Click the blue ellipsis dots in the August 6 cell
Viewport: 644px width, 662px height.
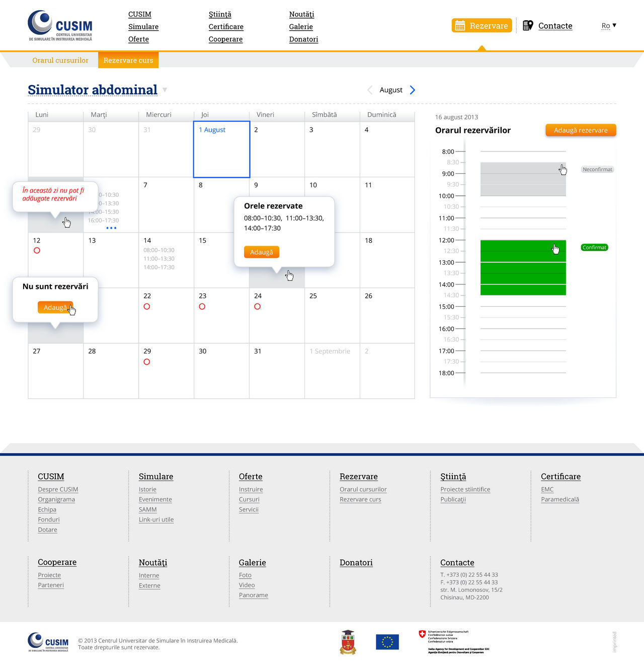(x=111, y=228)
